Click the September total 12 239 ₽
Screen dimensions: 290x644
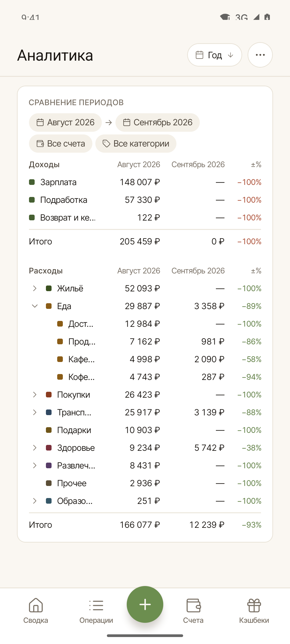(x=207, y=525)
